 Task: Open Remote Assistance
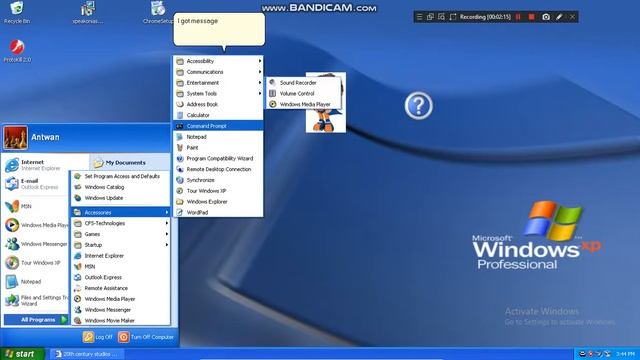[x=120, y=288]
